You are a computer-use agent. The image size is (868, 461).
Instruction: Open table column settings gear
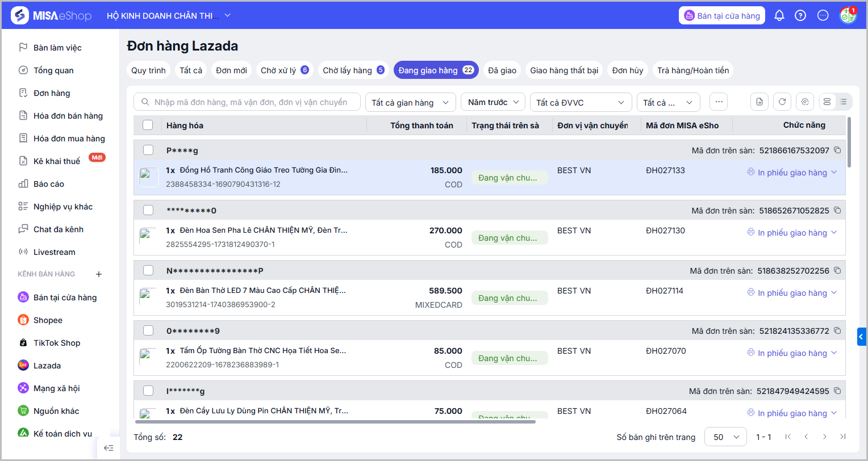pyautogui.click(x=805, y=102)
